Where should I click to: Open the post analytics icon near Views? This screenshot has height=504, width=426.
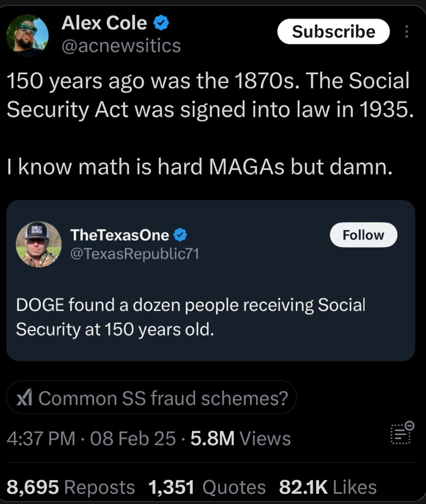[x=402, y=433]
